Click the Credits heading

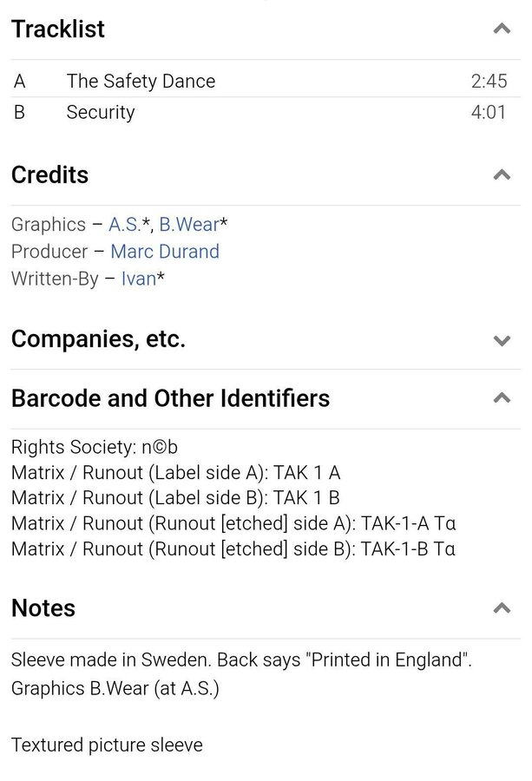49,175
